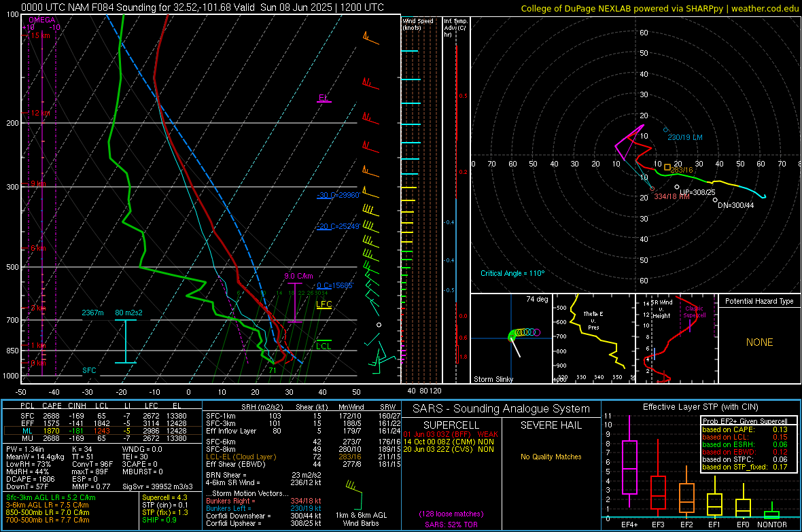The width and height of the screenshot is (802, 532).
Task: Select the highlighted ML parcel row
Action: point(103,431)
